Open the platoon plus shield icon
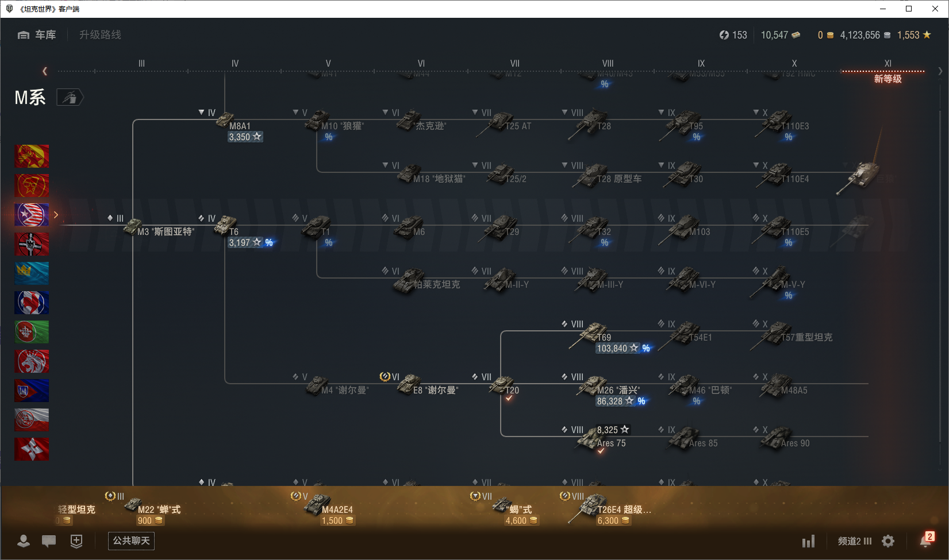Image resolution: width=949 pixels, height=560 pixels. 76,541
